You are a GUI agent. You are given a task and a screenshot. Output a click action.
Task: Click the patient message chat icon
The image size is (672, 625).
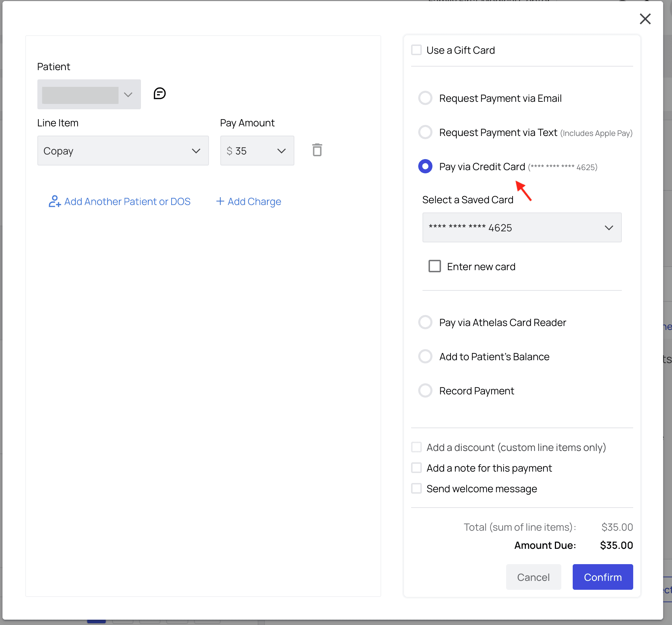click(x=159, y=94)
